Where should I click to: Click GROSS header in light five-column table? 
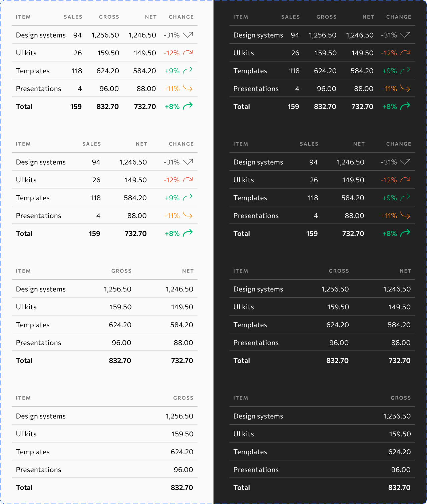[x=109, y=17]
